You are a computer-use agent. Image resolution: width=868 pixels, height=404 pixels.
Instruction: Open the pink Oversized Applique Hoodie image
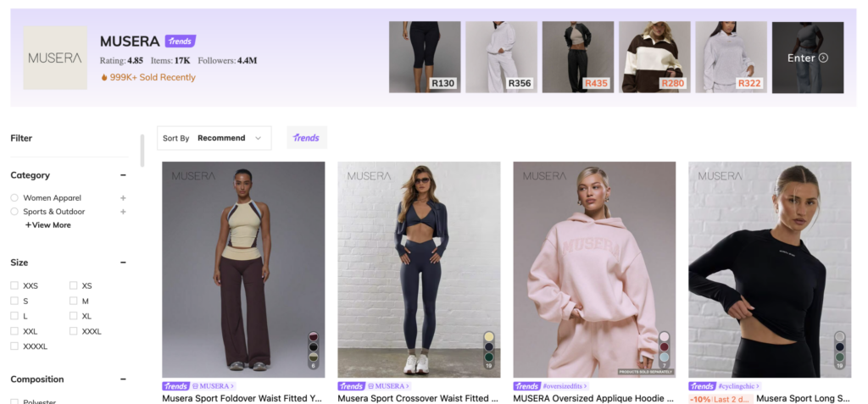point(594,269)
